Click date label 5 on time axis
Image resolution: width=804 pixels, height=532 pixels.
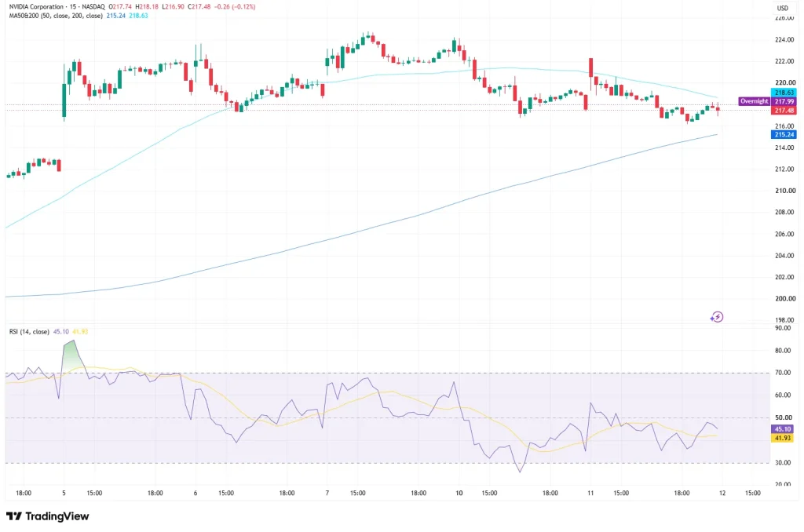[64, 493]
